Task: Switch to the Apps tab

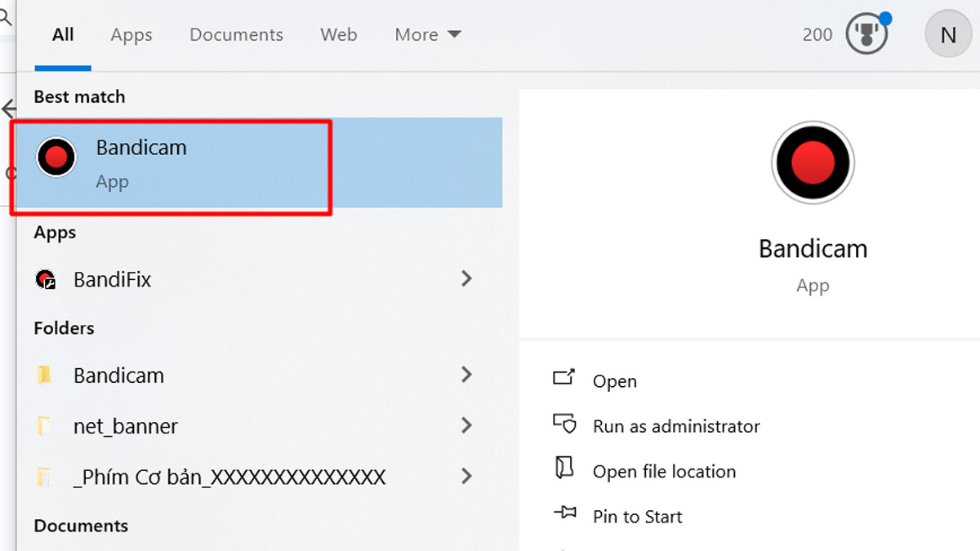Action: click(x=131, y=34)
